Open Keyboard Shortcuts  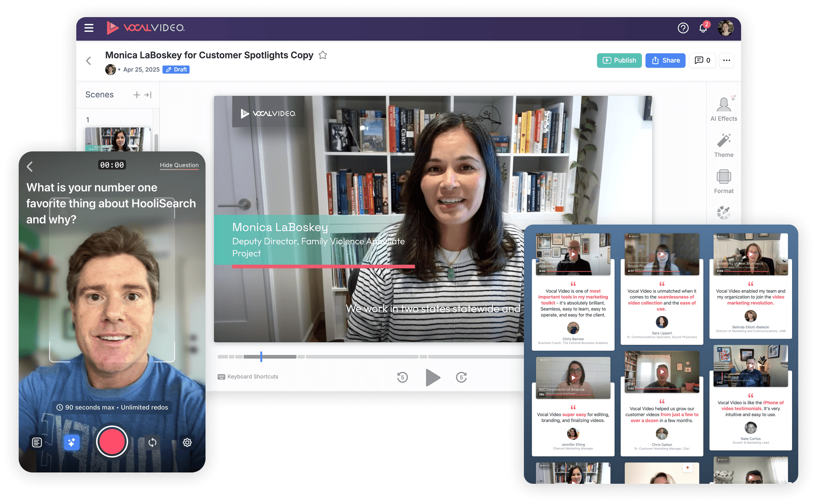pyautogui.click(x=248, y=377)
